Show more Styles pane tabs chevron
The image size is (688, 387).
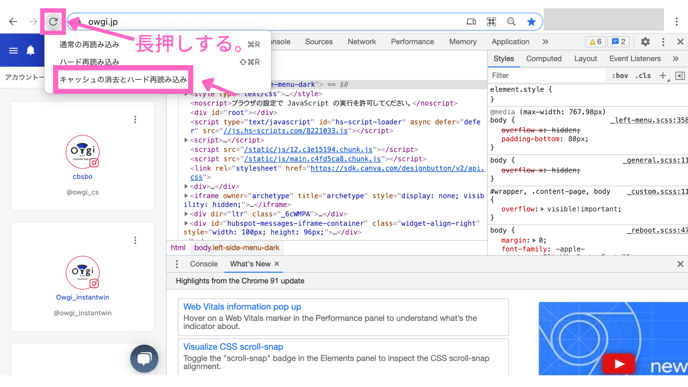click(675, 58)
